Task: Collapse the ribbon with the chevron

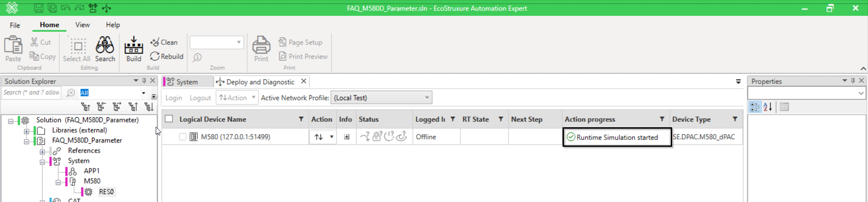Action: (x=863, y=68)
